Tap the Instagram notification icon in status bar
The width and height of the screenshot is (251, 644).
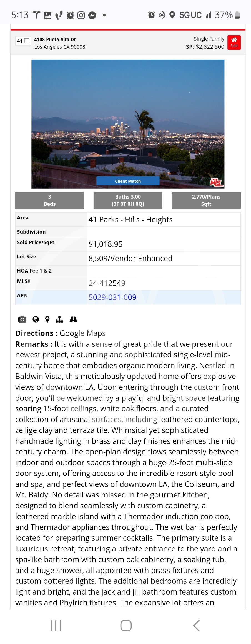click(x=81, y=15)
